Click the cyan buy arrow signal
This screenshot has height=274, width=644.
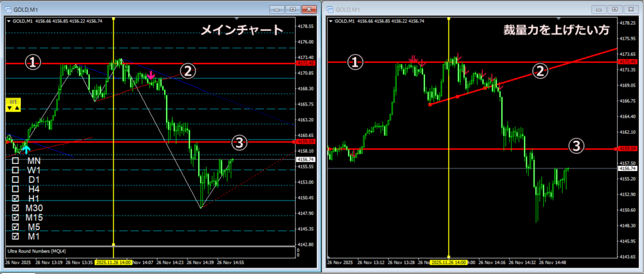(26, 148)
